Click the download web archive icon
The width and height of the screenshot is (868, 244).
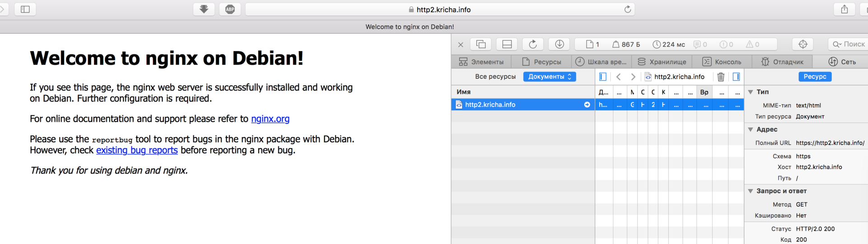pos(559,44)
